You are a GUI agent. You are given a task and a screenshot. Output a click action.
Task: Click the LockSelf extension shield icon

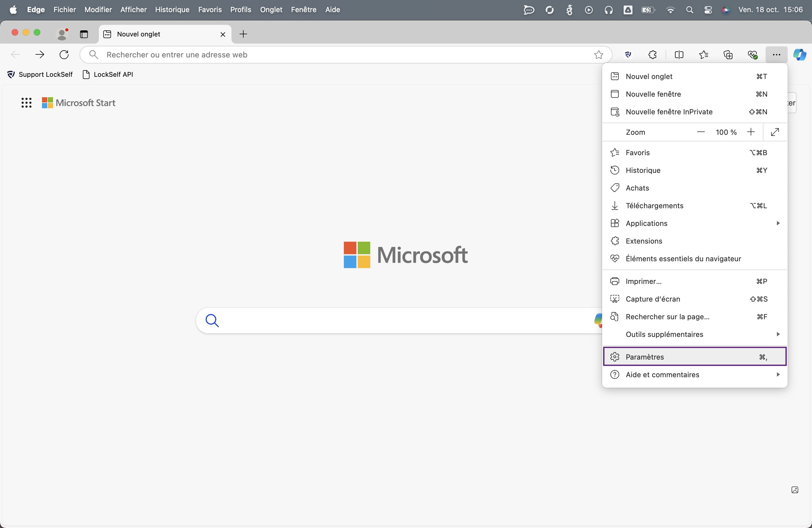(x=628, y=55)
